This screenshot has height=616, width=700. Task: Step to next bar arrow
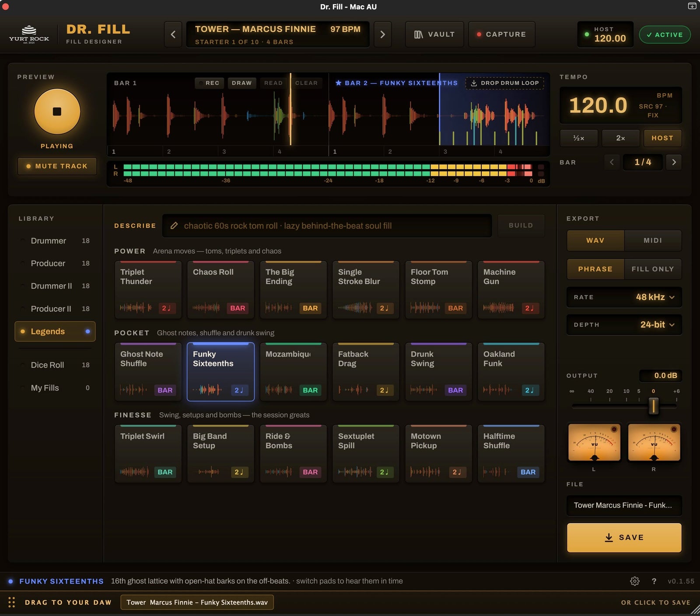pos(674,162)
